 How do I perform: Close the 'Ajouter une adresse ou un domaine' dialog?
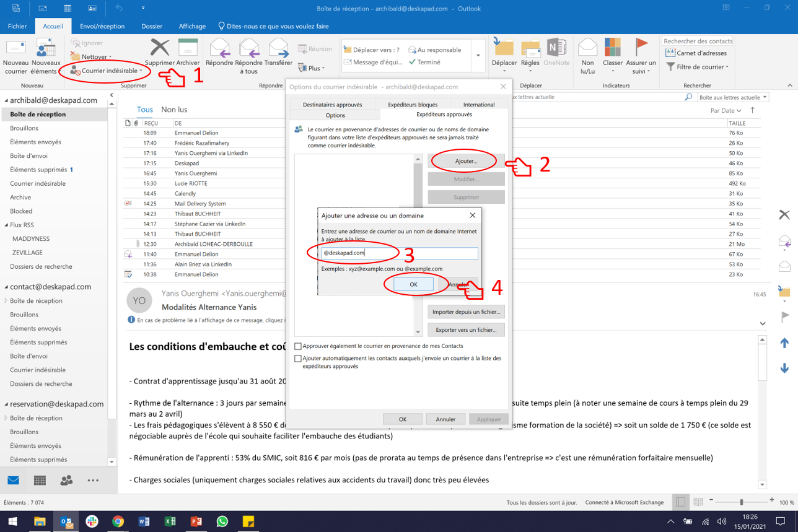pyautogui.click(x=473, y=216)
